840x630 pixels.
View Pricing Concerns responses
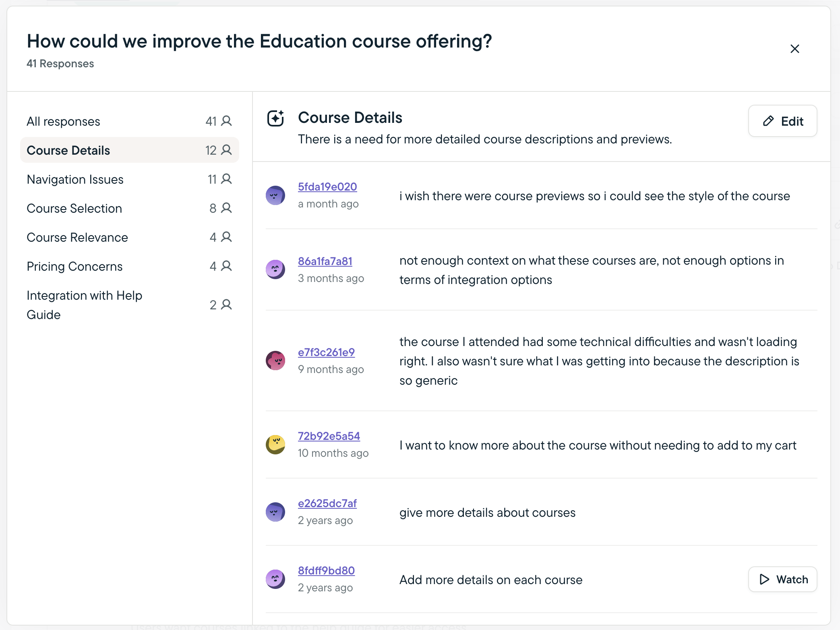pos(129,266)
